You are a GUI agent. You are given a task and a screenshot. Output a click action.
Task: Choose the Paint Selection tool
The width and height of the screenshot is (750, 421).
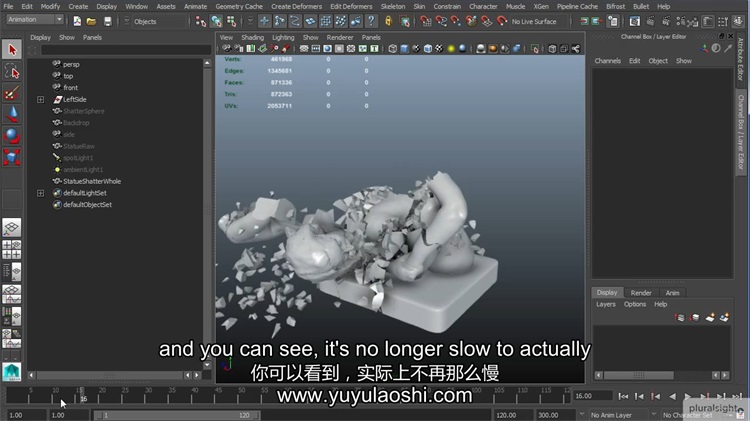pyautogui.click(x=12, y=93)
